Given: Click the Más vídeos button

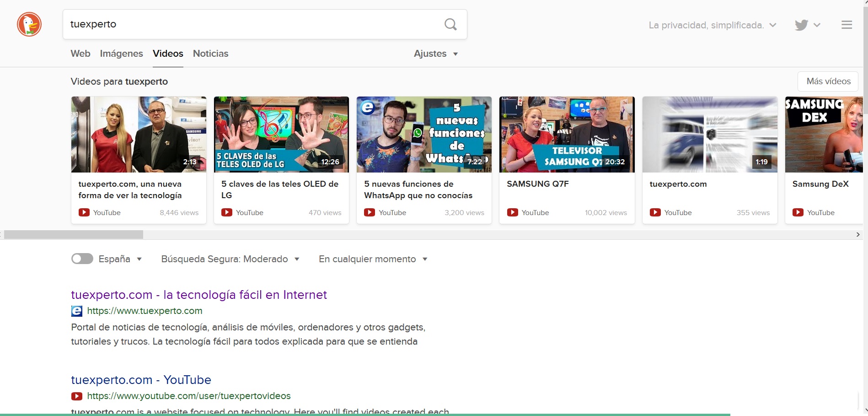Looking at the screenshot, I should coord(828,81).
